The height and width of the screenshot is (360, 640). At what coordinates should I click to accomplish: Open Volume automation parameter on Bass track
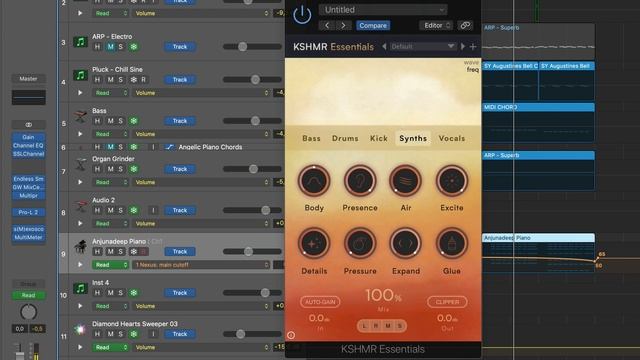point(201,134)
